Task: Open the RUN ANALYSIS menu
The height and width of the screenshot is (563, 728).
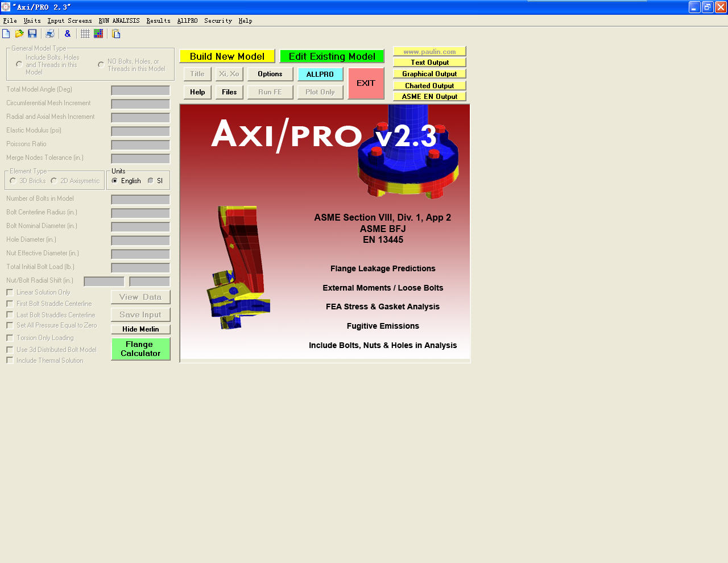Action: pyautogui.click(x=119, y=20)
